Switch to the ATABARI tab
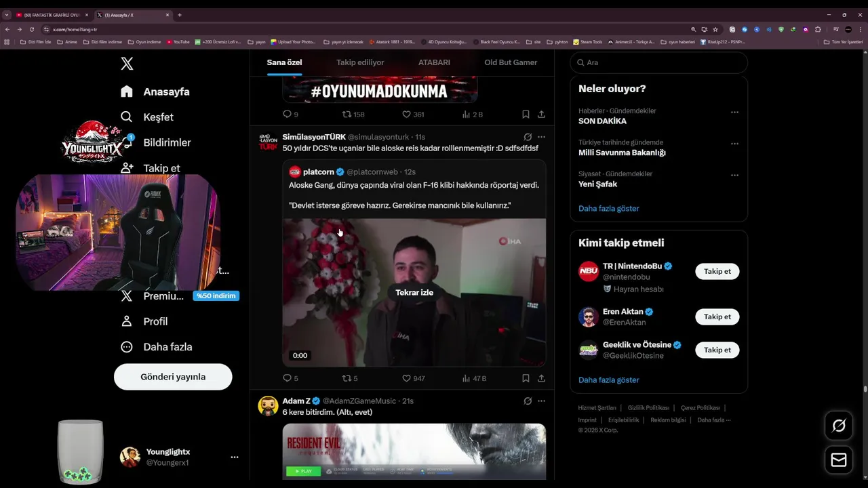Image resolution: width=868 pixels, height=488 pixels. 434,62
